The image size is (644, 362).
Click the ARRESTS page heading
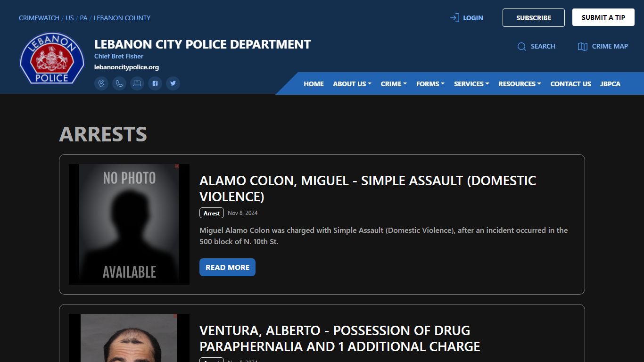click(103, 134)
